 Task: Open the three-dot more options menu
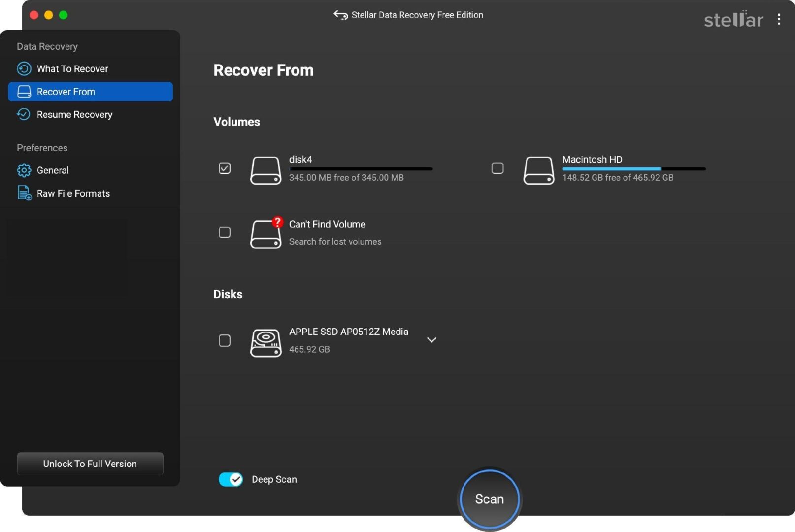point(779,19)
